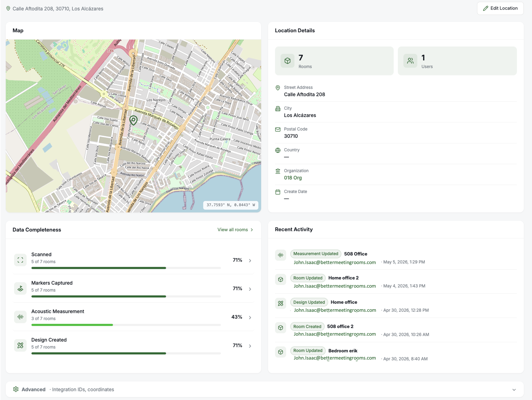Open the Home office room name
Viewport: 532px width, 400px height.
[344, 302]
